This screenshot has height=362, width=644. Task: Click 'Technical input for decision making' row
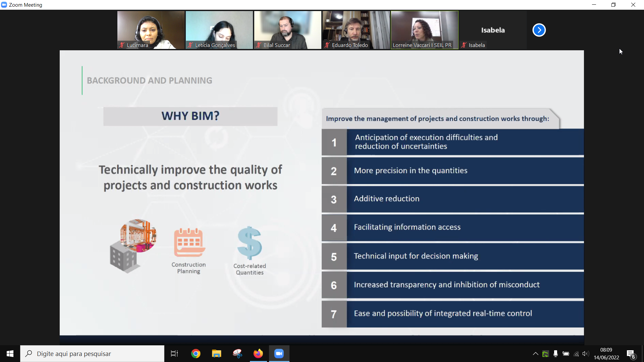click(x=452, y=256)
